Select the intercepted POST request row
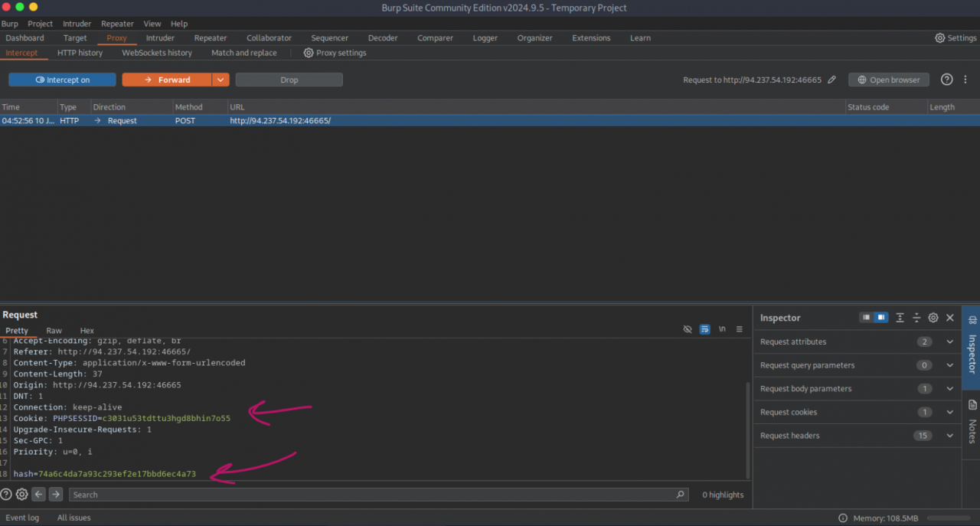980x526 pixels. pos(490,120)
